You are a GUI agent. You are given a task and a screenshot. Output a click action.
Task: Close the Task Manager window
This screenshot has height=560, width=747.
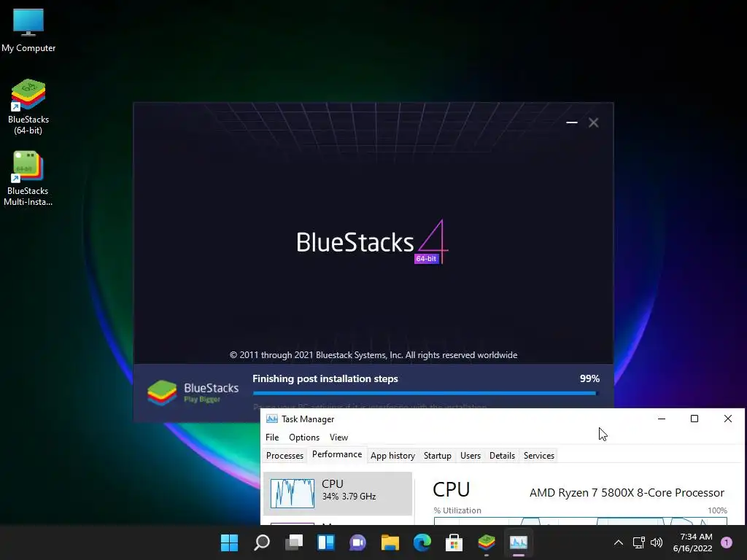[727, 419]
